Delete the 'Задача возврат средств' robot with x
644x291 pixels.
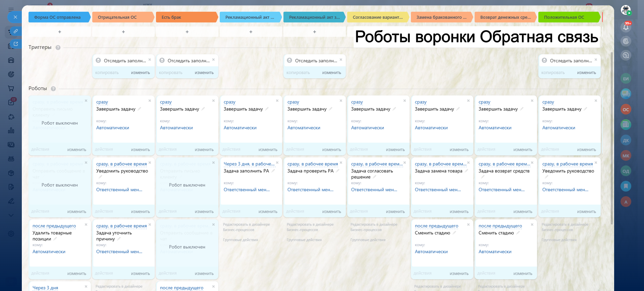point(532,162)
